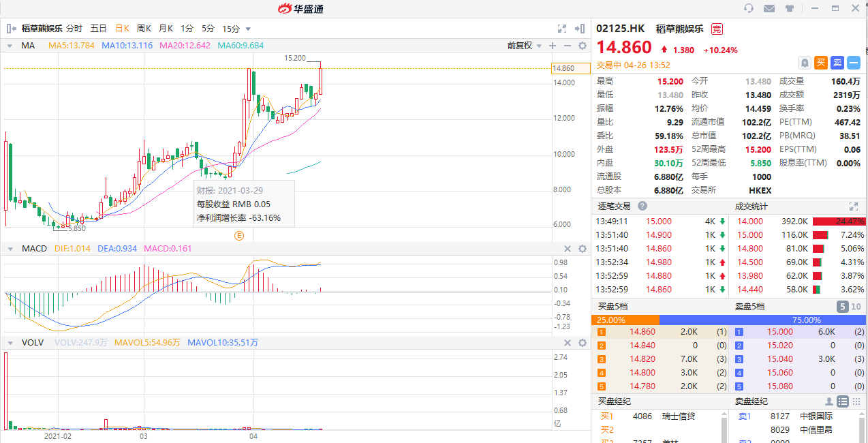Click the 02125.HK stock code
The height and width of the screenshot is (443, 868).
[x=620, y=29]
